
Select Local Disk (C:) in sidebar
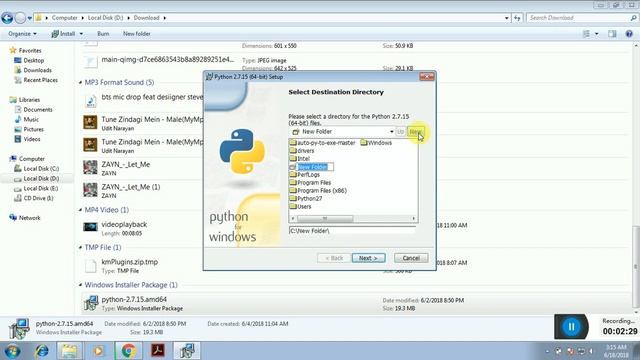tap(37, 169)
